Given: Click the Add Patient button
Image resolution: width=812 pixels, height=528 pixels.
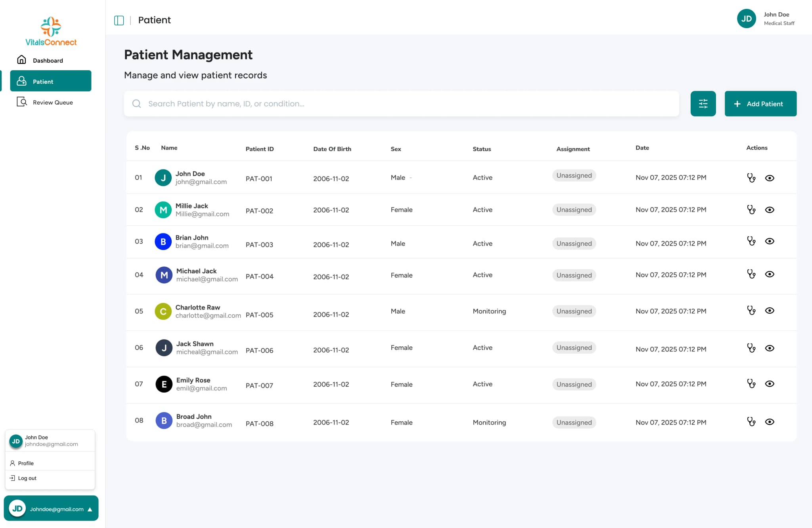Looking at the screenshot, I should pyautogui.click(x=760, y=104).
